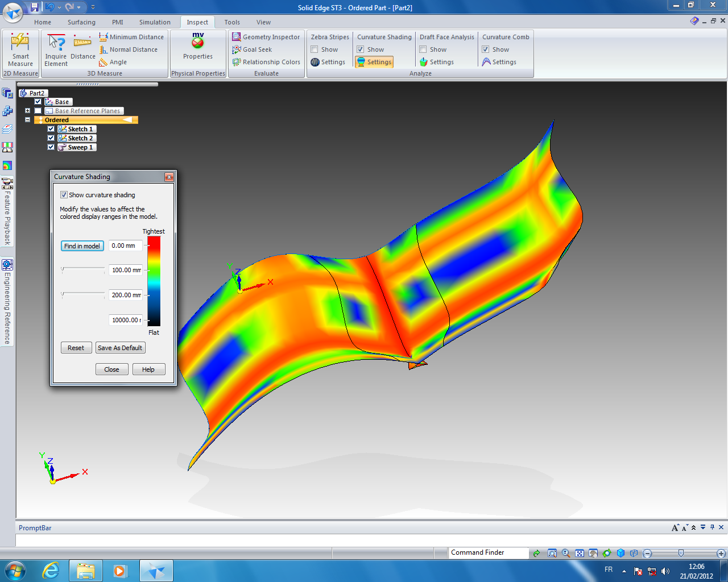This screenshot has width=728, height=582.
Task: Click the 0.00 mm tightest radius field
Action: [x=126, y=246]
